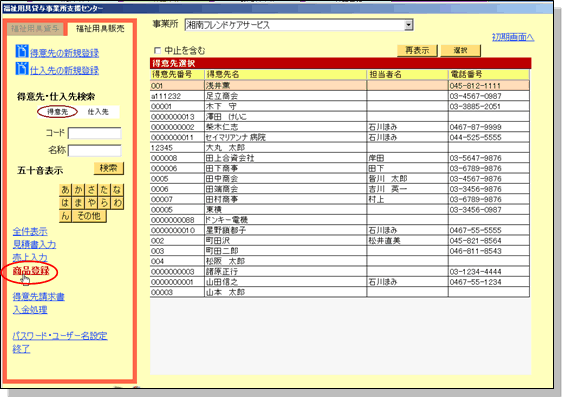This screenshot has height=397, width=562.
Task: Select the 仕入先 search option
Action: [x=98, y=112]
